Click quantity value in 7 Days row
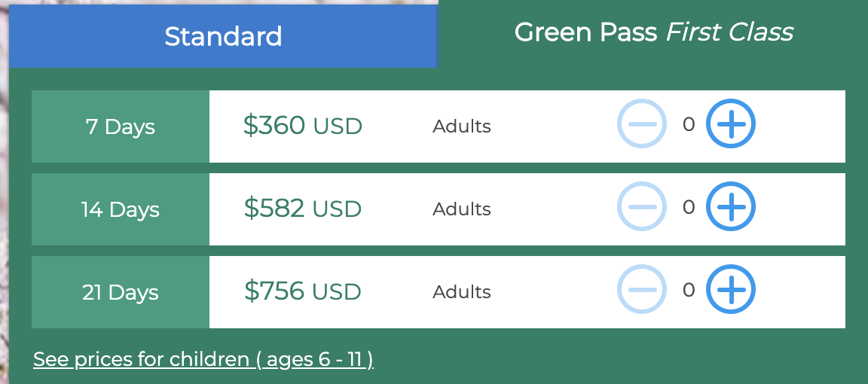 [x=688, y=124]
